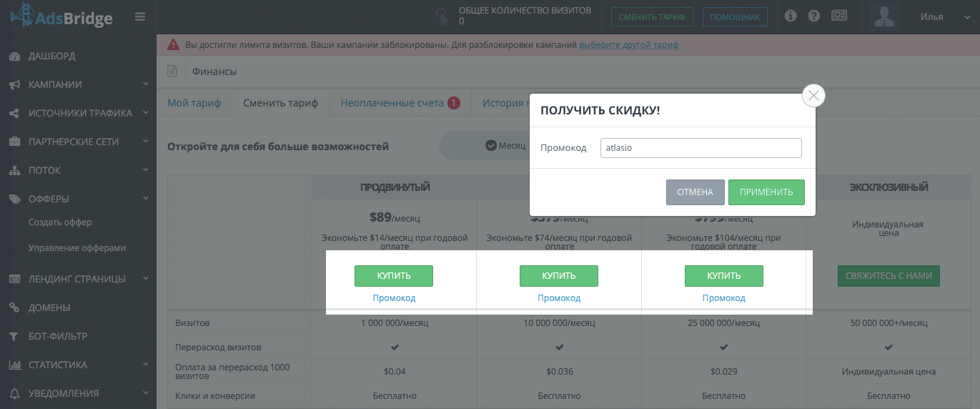Click КУПИТЬ under the $89 plan
The image size is (980, 409).
tap(393, 276)
